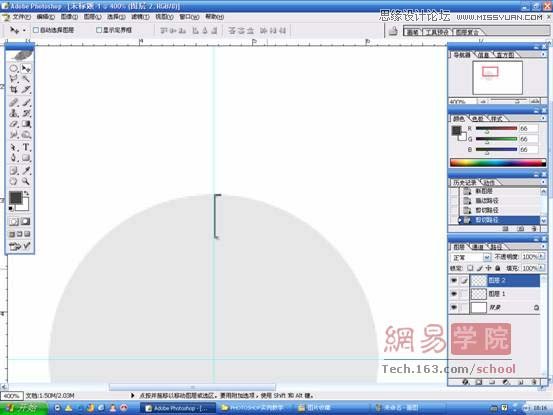This screenshot has height=415, width=553.
Task: Open Windows Start button
Action: point(23,408)
